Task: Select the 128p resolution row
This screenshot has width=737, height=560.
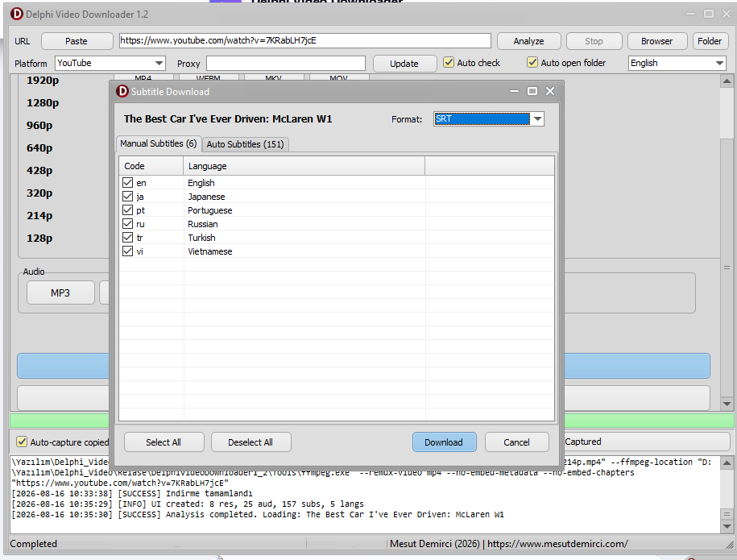Action: click(x=39, y=239)
